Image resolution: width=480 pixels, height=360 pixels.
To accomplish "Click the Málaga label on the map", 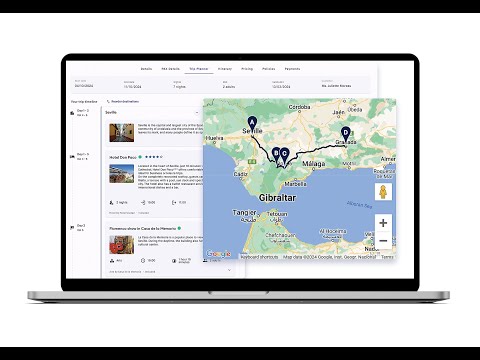I will point(314,164).
